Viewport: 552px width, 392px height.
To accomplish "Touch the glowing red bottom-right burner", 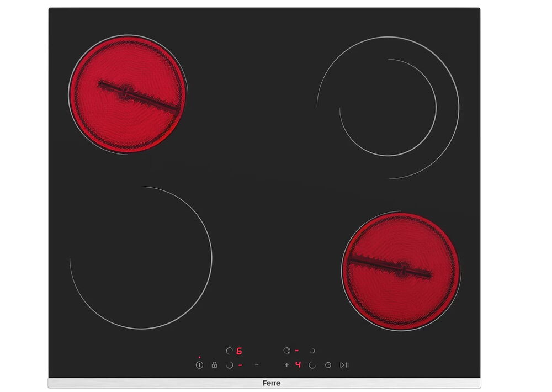I will [x=401, y=271].
